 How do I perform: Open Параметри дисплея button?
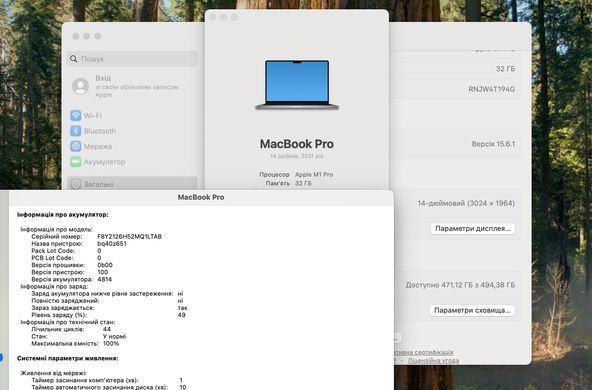click(473, 228)
